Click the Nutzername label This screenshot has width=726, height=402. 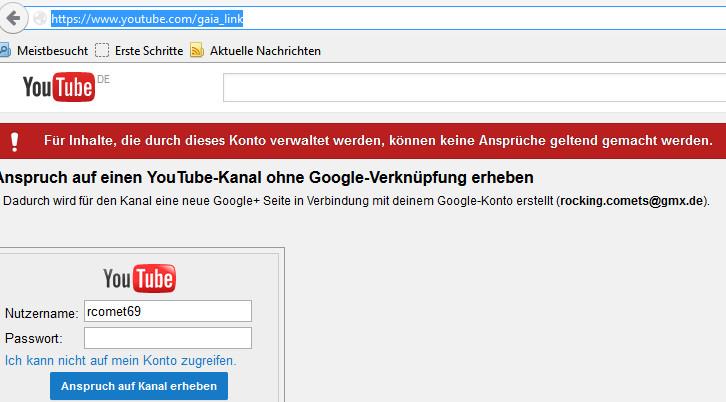tap(42, 314)
